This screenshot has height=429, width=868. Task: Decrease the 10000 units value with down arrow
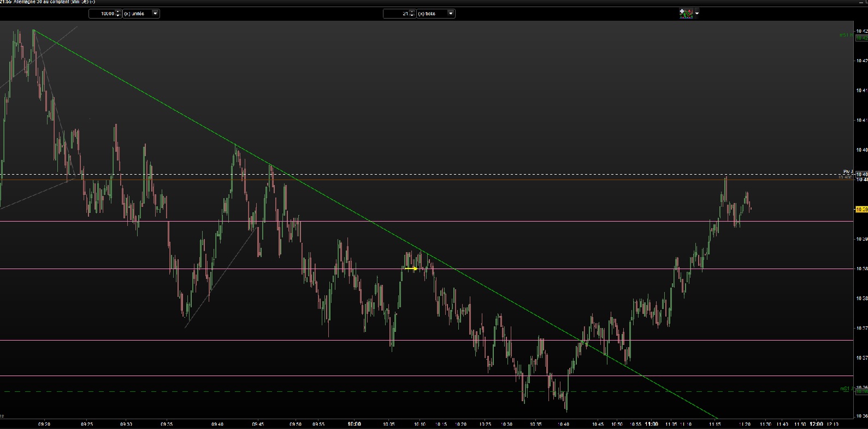pyautogui.click(x=118, y=15)
